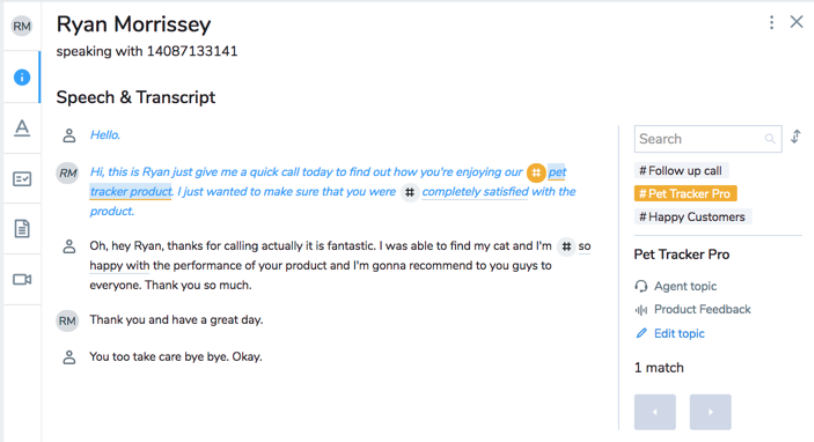This screenshot has height=442, width=814.
Task: Click the hashtag marker before 'so happy with'
Action: [566, 246]
